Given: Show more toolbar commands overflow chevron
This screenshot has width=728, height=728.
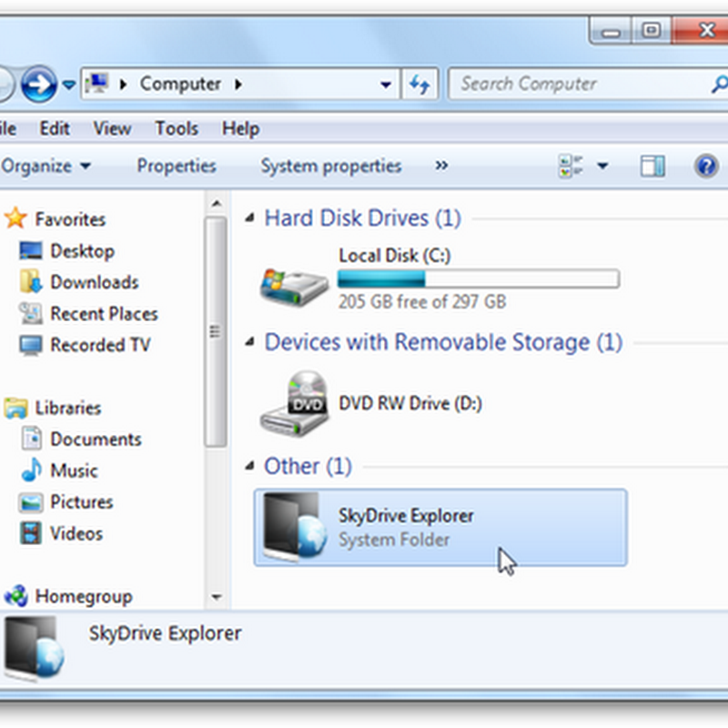Looking at the screenshot, I should coord(441,165).
